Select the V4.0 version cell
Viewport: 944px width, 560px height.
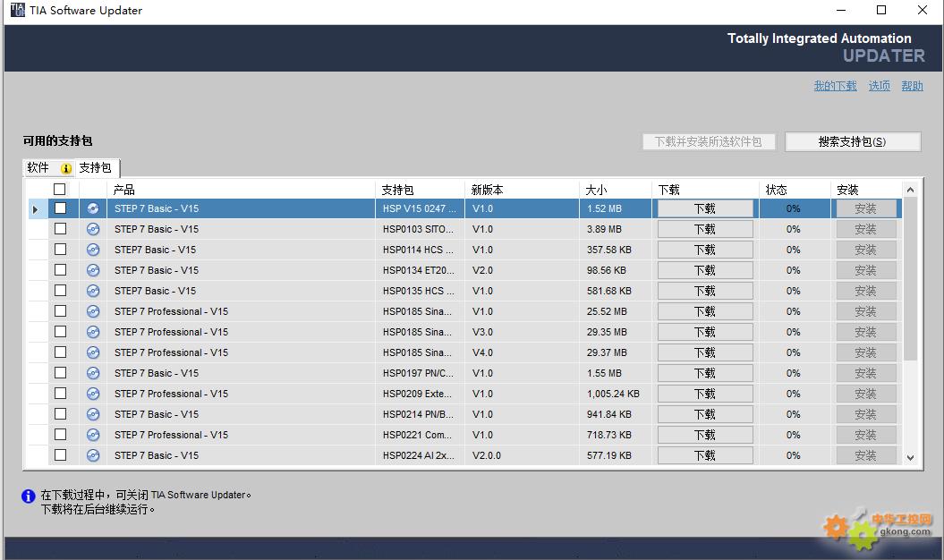point(522,352)
